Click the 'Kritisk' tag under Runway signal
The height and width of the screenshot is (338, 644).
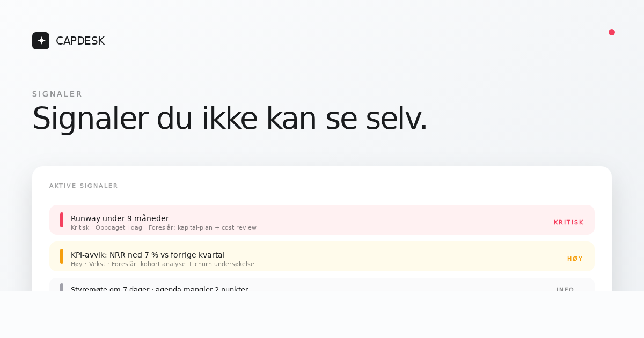80,227
